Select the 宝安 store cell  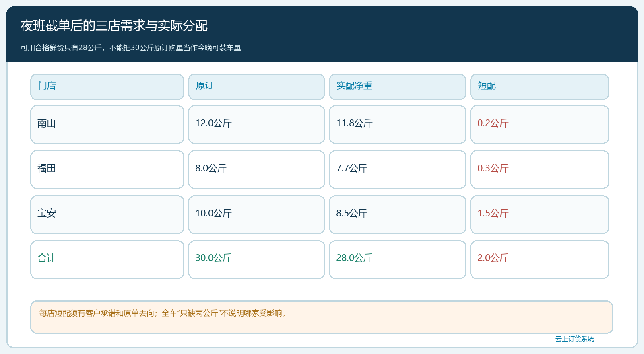coord(107,214)
